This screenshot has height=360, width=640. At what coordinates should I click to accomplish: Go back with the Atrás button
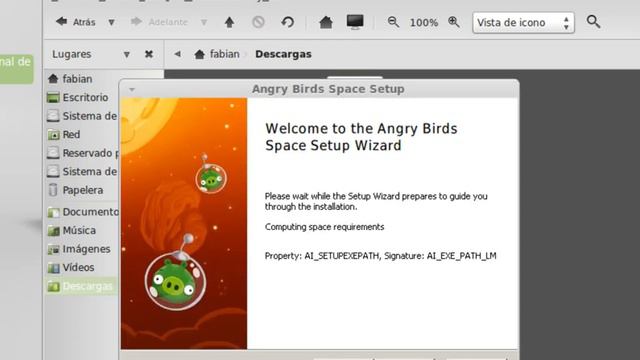click(x=76, y=22)
